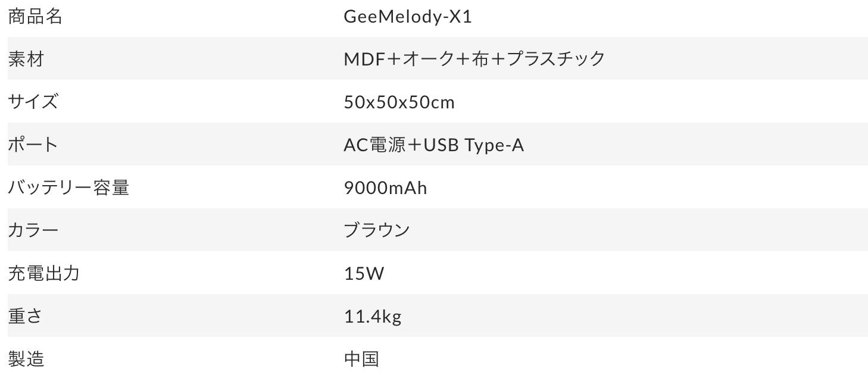
Task: Click the カラー label
Action: [x=33, y=230]
